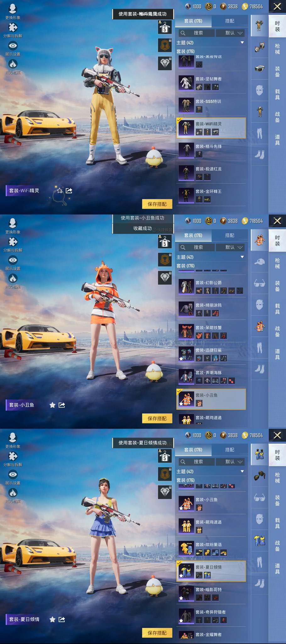This screenshot has height=644, width=286.
Task: Open 活力档案 flame icon in 小丑鱼 screen
Action: pyautogui.click(x=13, y=281)
